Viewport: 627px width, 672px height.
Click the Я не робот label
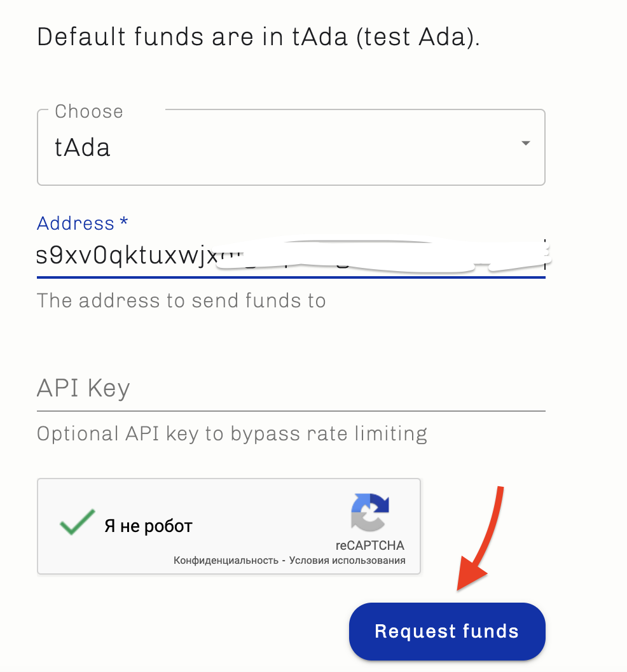click(148, 526)
